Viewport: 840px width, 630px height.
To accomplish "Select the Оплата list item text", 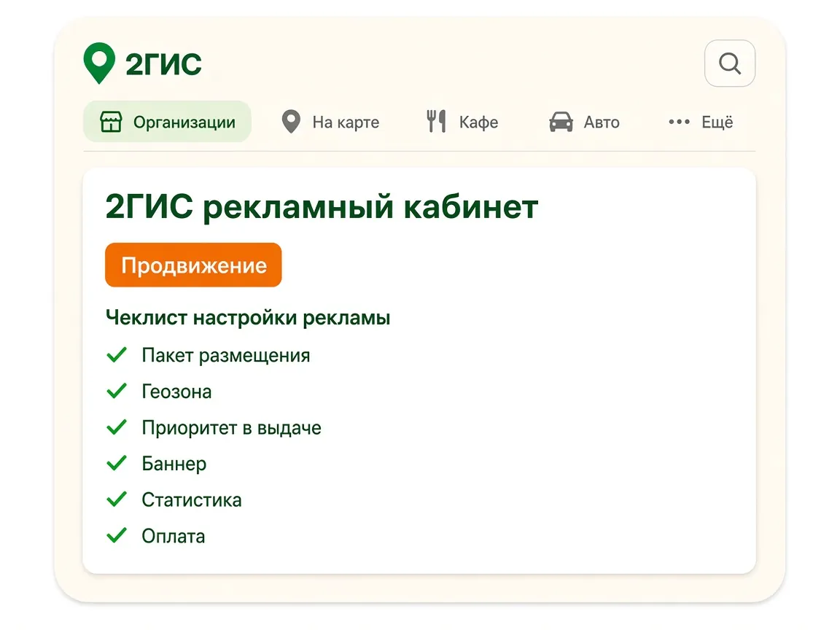I will pos(174,536).
